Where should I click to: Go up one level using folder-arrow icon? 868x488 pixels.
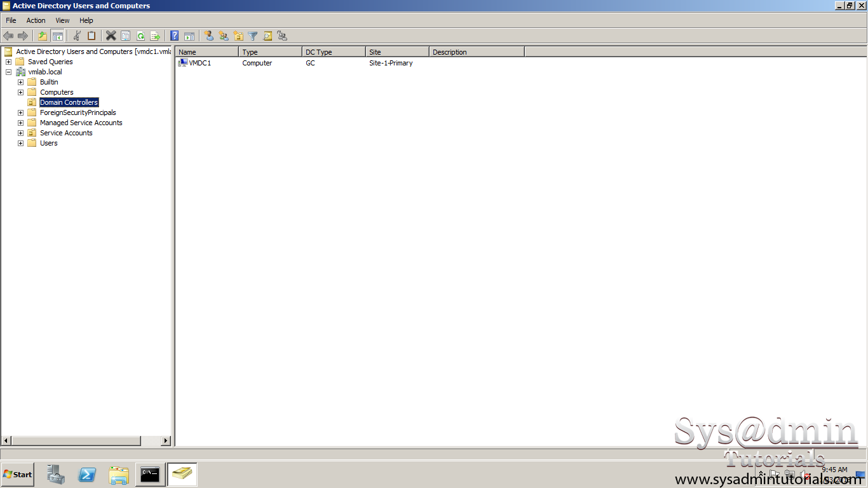43,36
